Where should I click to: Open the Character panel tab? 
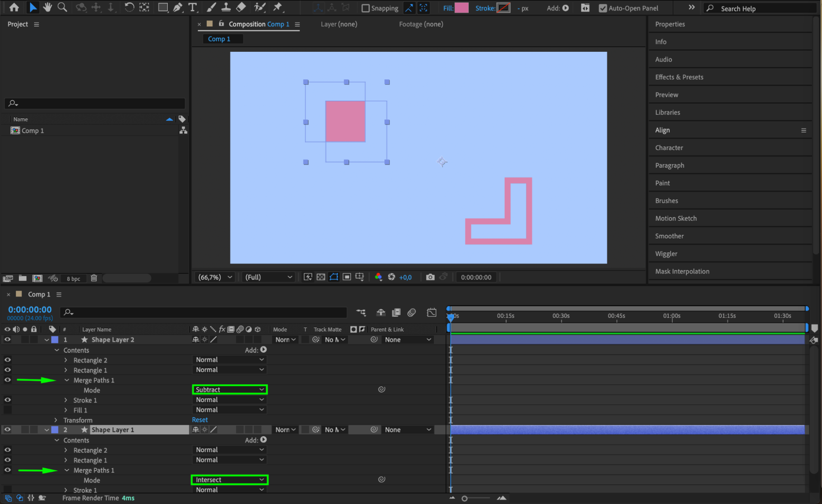tap(669, 148)
